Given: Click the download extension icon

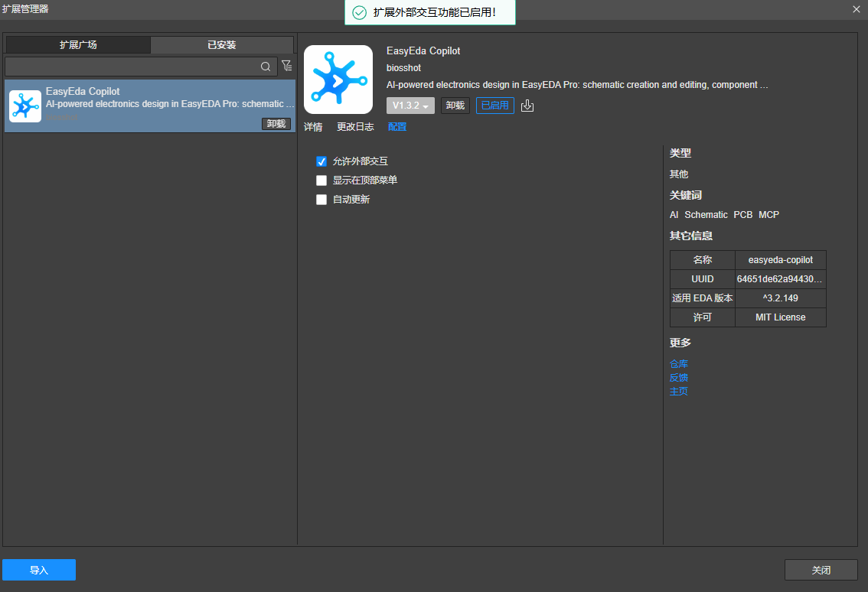Looking at the screenshot, I should point(527,106).
